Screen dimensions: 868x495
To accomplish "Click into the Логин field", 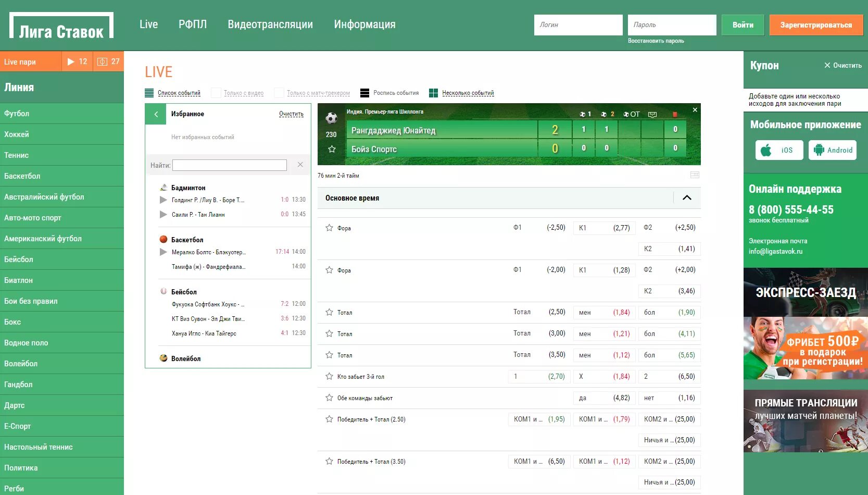I will (x=578, y=25).
